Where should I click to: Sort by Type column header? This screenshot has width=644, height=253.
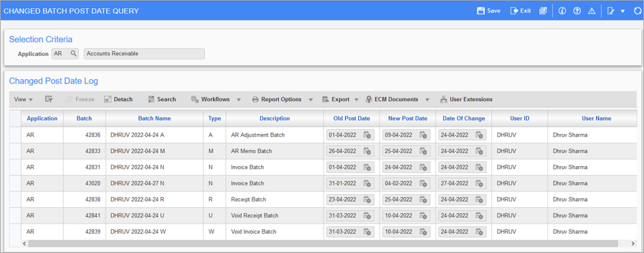(x=214, y=118)
